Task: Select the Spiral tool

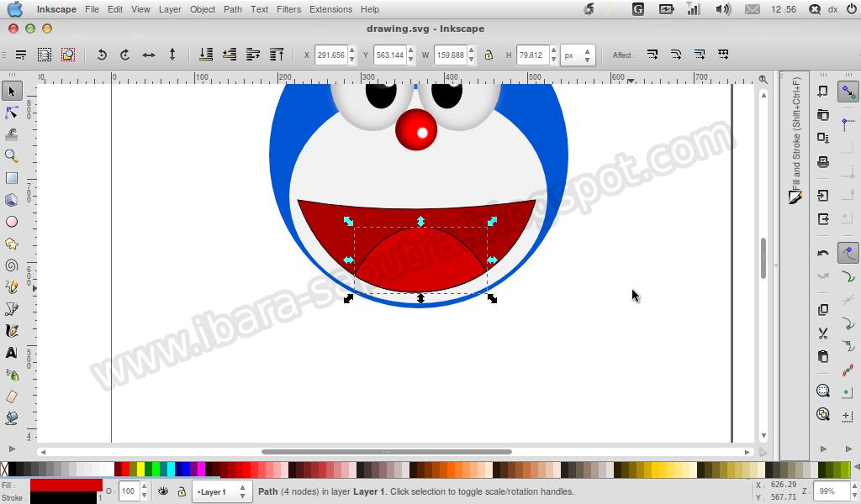Action: pos(12,265)
